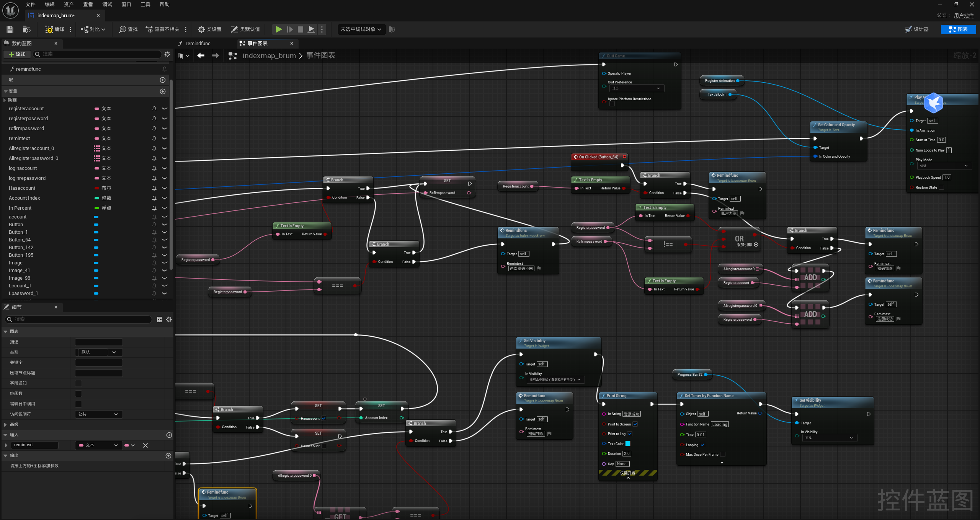Switch to 图表 graph mode

pos(959,29)
